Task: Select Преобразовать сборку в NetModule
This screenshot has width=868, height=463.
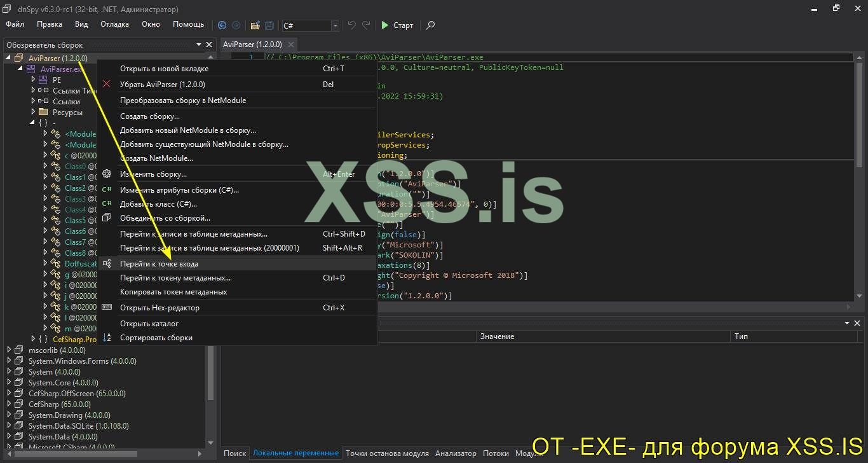Action: coord(237,100)
